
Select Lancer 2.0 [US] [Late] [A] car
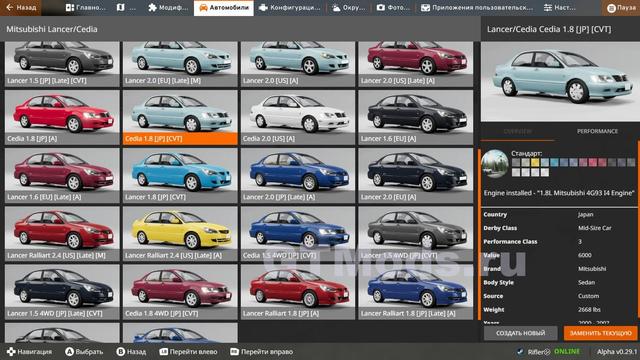[416, 64]
